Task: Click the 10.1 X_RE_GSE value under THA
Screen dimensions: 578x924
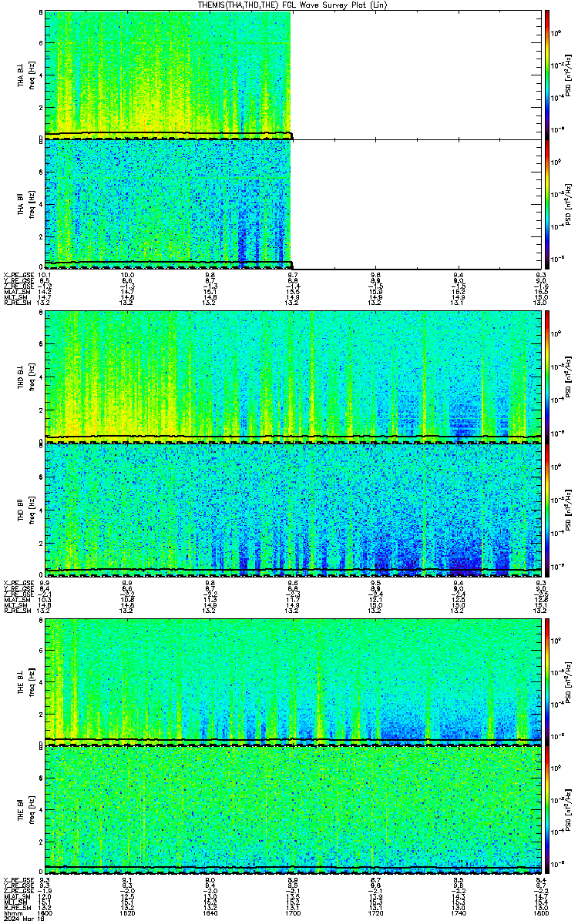Action: point(45,274)
